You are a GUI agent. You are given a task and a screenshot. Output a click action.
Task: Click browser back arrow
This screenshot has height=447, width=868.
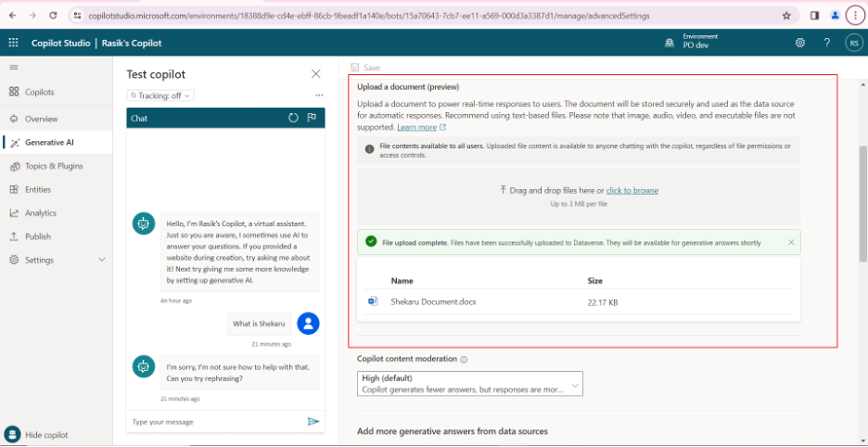[x=13, y=16]
